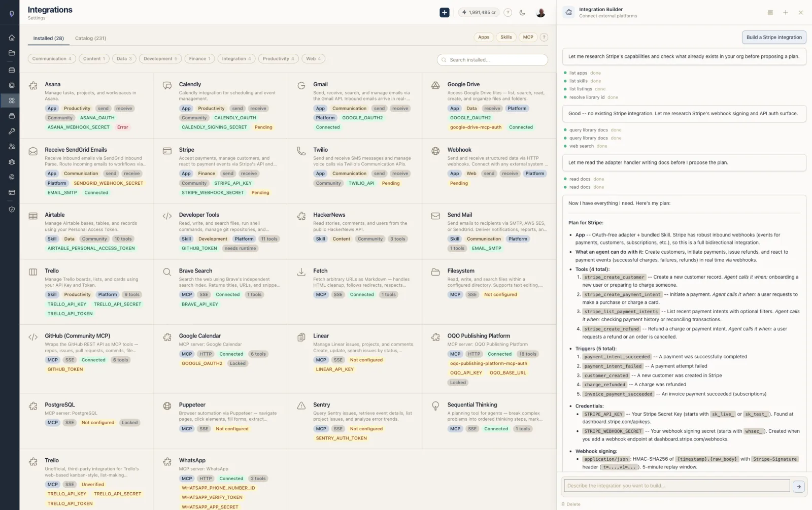
Task: Click the Describe the integration input field
Action: [676, 486]
